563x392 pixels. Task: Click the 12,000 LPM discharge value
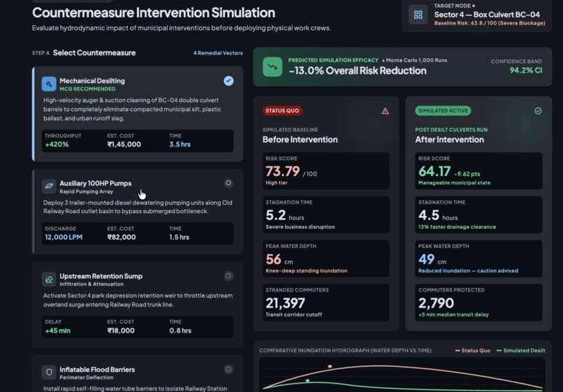pyautogui.click(x=64, y=237)
